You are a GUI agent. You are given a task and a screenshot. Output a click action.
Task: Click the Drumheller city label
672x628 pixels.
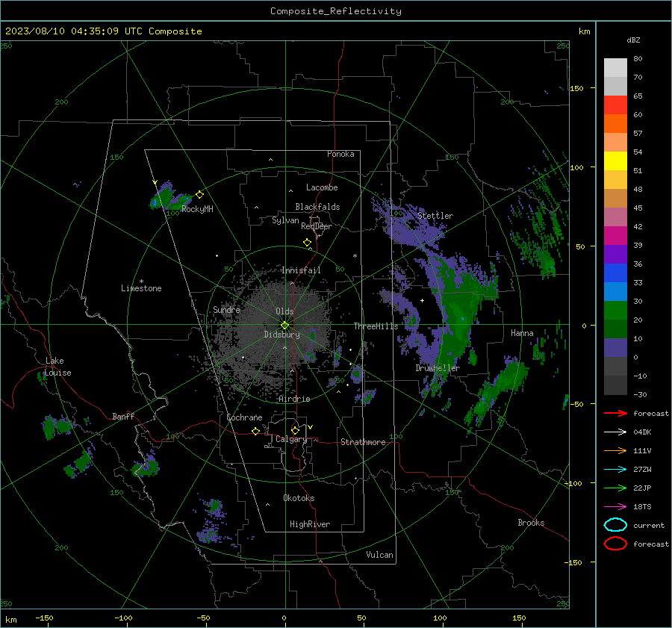[x=438, y=368]
